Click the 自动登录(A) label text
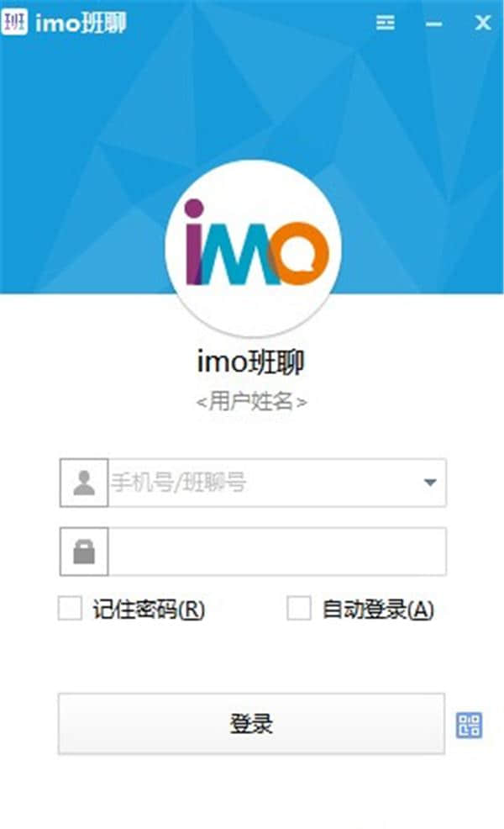The width and height of the screenshot is (504, 829). click(x=378, y=609)
